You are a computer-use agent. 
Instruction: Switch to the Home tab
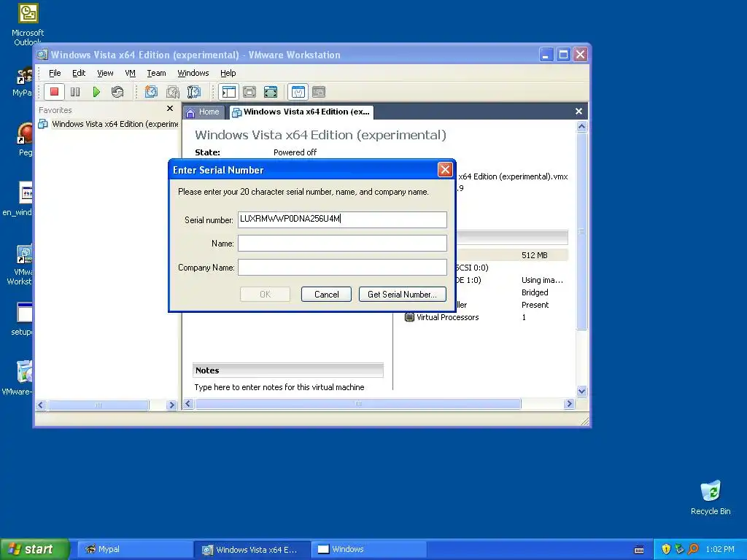point(203,112)
